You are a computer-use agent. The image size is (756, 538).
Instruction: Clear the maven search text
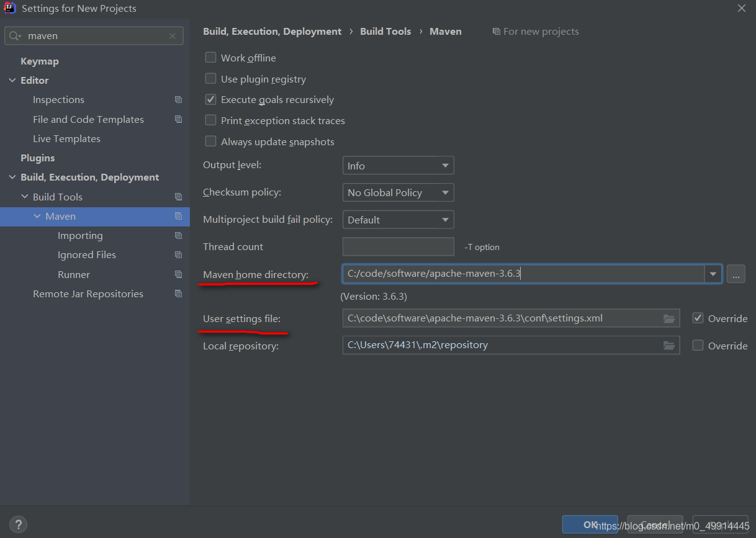point(173,36)
